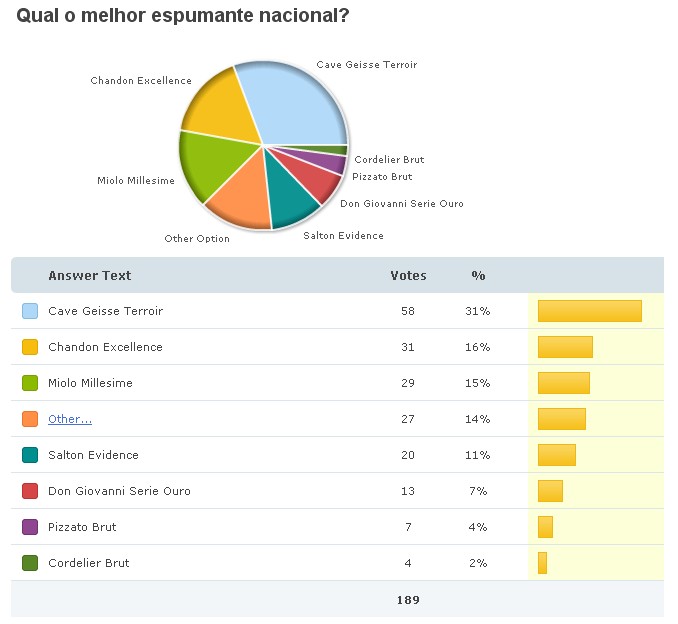Click the "Salton Evidence" table row label

[x=93, y=455]
